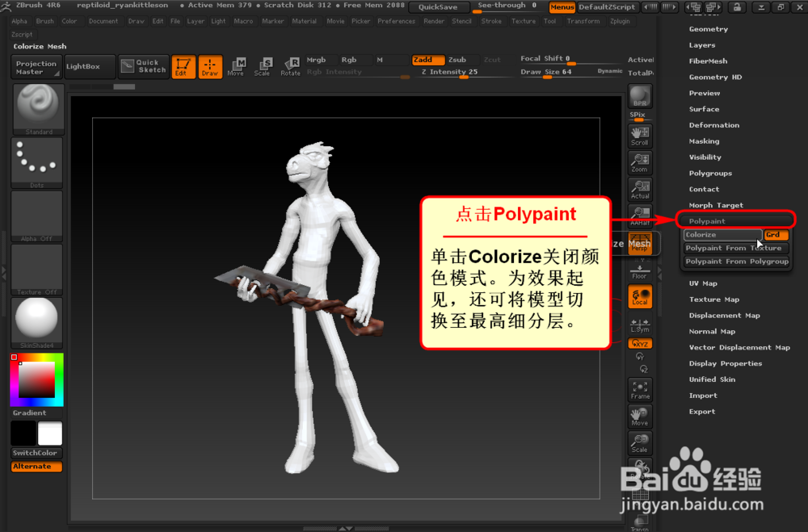Click the Scroll canvas icon

click(640, 136)
